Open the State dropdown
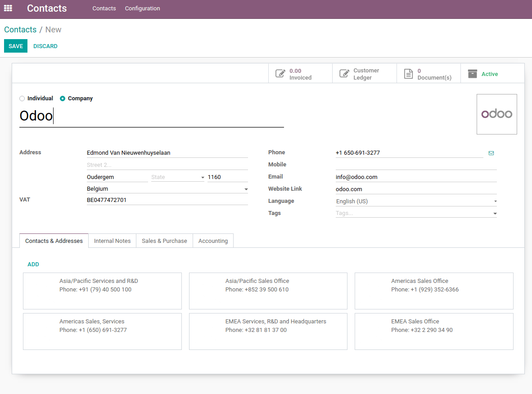 click(203, 177)
